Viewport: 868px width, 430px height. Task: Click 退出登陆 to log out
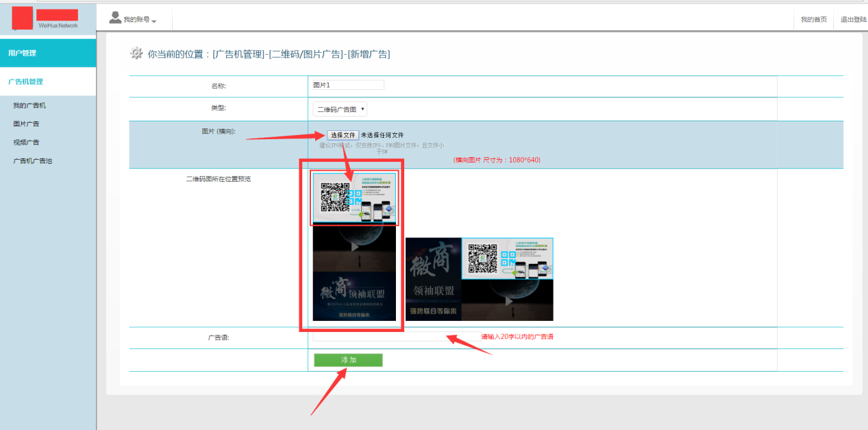tap(853, 19)
